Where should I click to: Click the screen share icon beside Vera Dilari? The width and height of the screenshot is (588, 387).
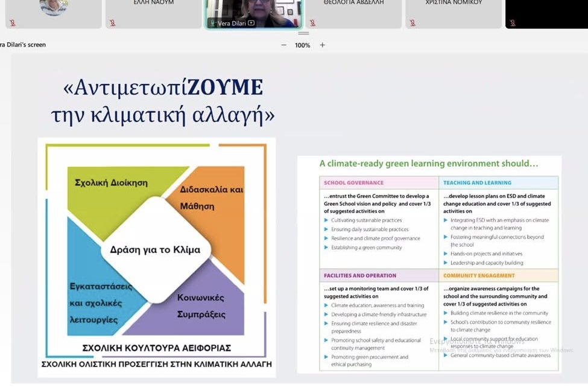click(251, 24)
